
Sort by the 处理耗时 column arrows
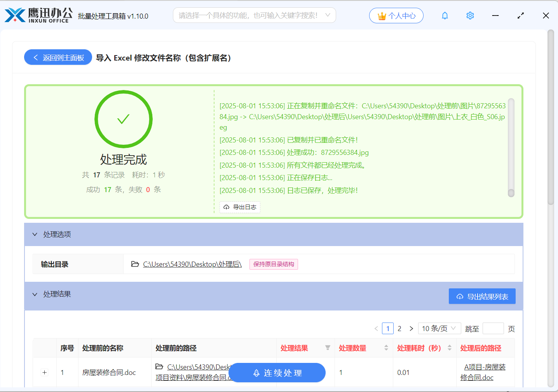click(x=450, y=348)
